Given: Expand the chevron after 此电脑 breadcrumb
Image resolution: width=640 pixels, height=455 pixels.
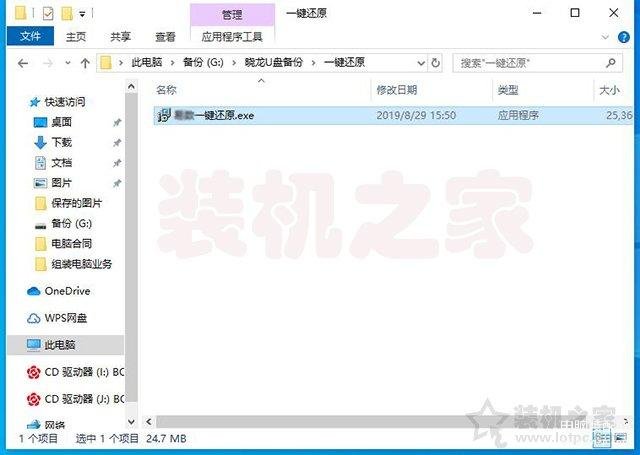Looking at the screenshot, I should point(173,63).
